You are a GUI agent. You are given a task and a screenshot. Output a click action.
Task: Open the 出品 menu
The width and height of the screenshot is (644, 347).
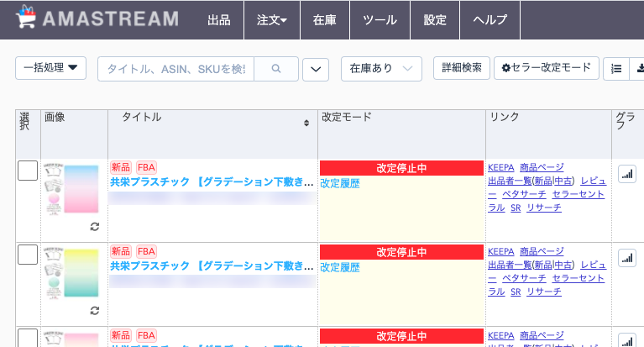click(219, 19)
